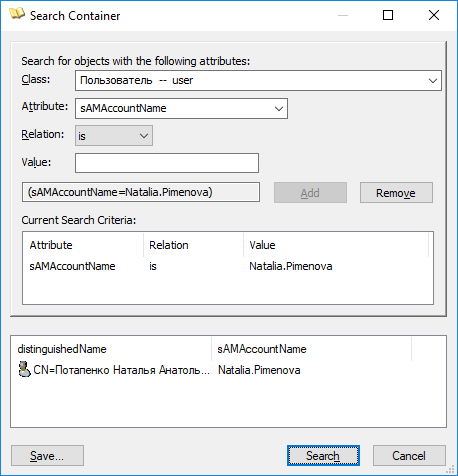Click the Attribute column header in criteria list
This screenshot has height=476, width=458.
tap(83, 245)
